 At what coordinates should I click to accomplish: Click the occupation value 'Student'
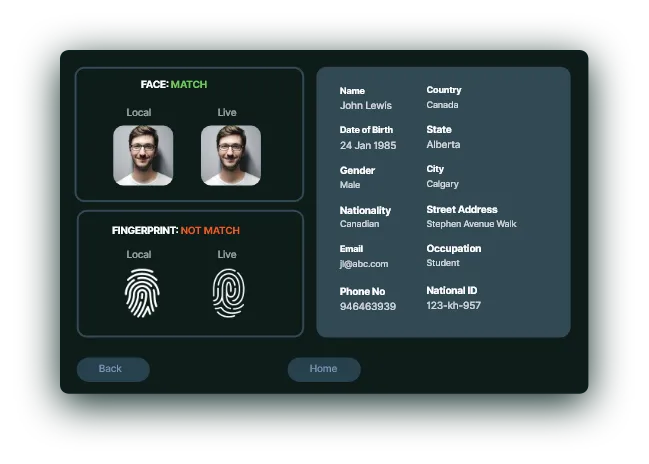(443, 263)
